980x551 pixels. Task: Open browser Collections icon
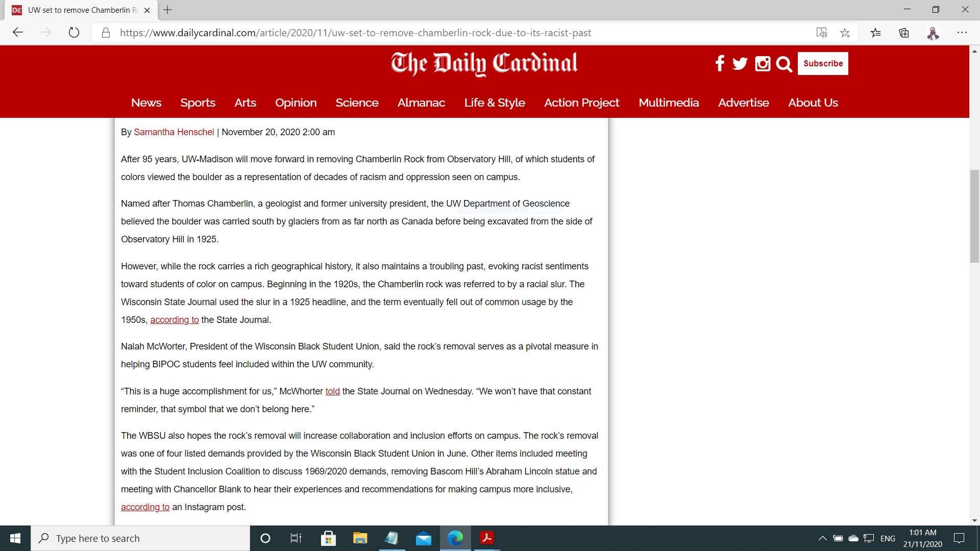(x=904, y=33)
